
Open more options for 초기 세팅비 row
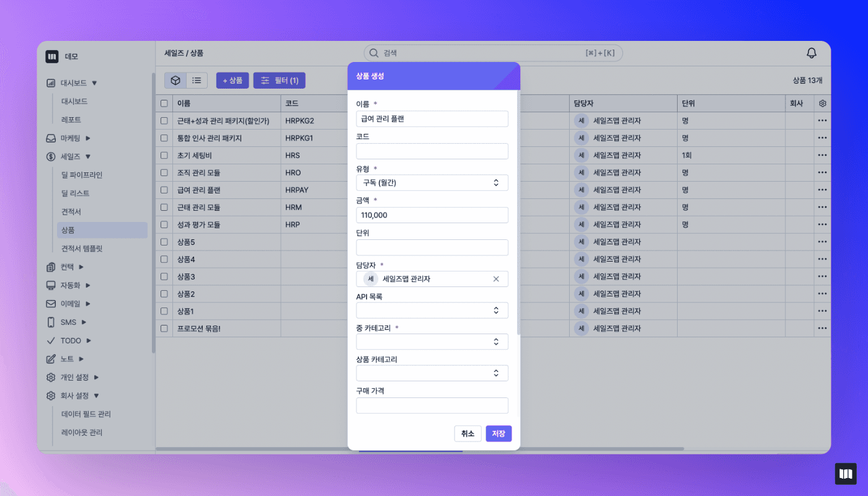tap(823, 155)
